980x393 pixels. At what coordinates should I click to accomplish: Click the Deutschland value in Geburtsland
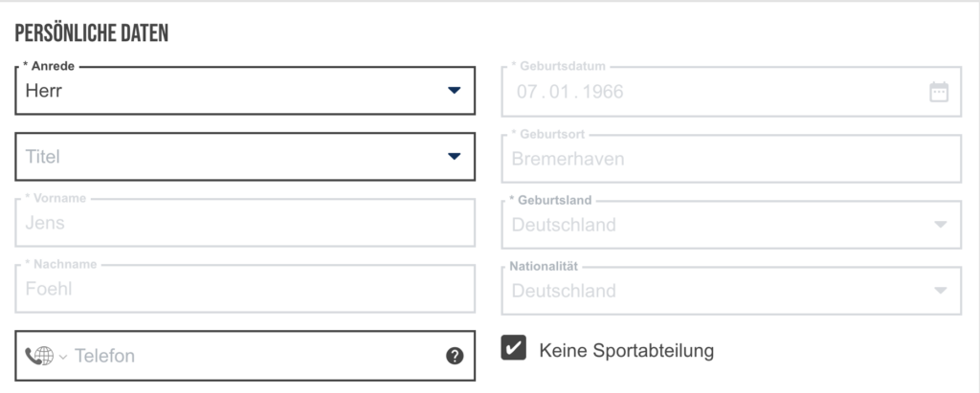[564, 225]
